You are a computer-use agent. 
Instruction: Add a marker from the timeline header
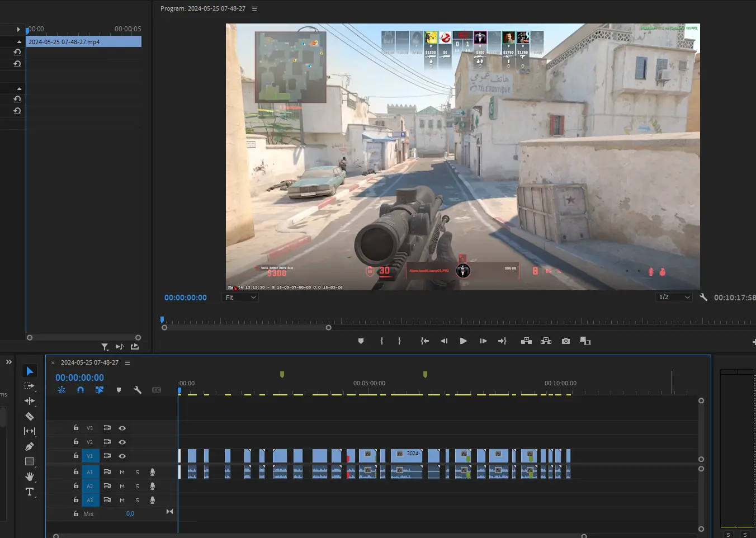tap(119, 390)
